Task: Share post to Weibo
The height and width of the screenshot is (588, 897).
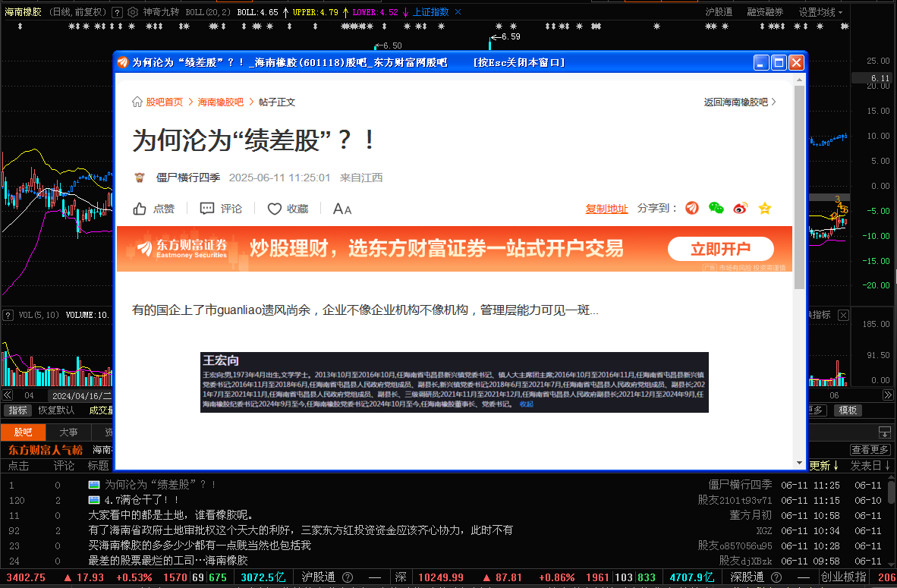Action: 740,208
